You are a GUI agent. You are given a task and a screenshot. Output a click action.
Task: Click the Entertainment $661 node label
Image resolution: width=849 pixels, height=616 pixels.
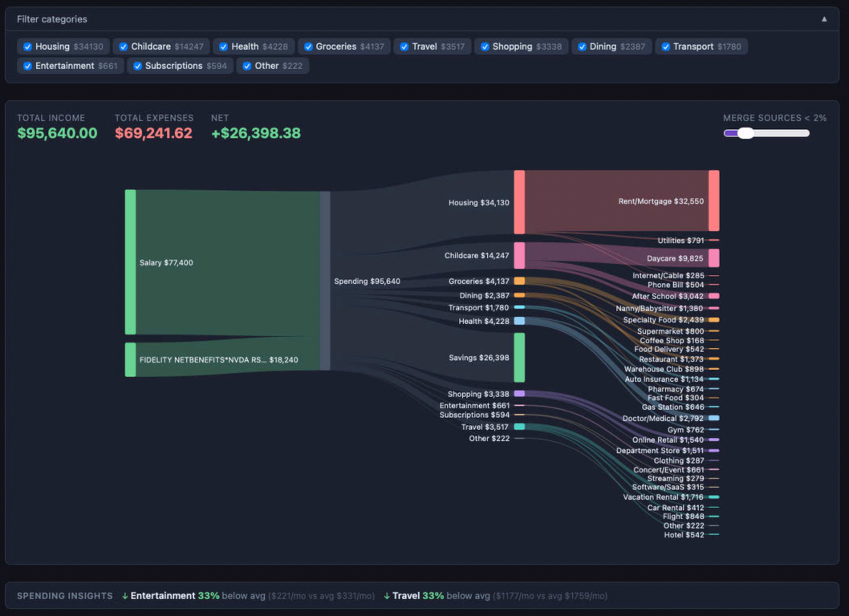[474, 405]
